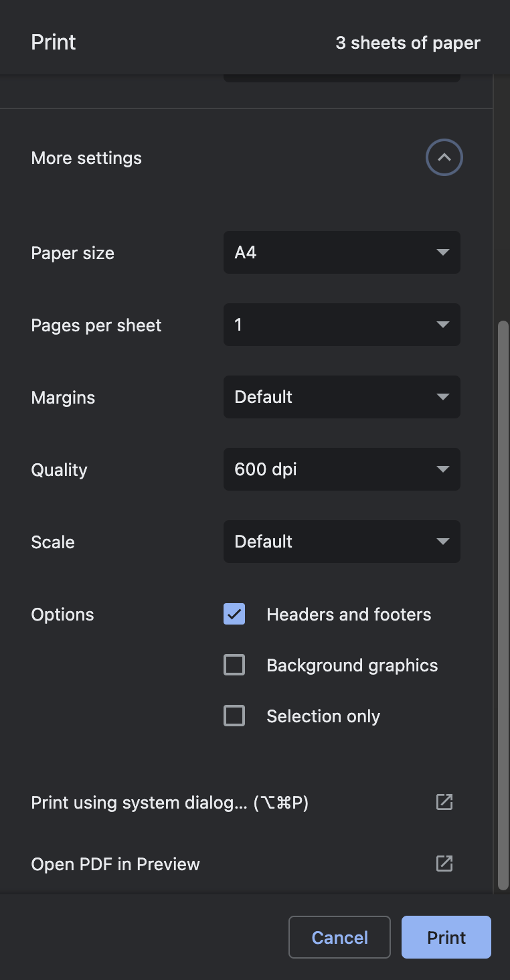Open the Margins dropdown
The image size is (510, 980).
point(341,397)
